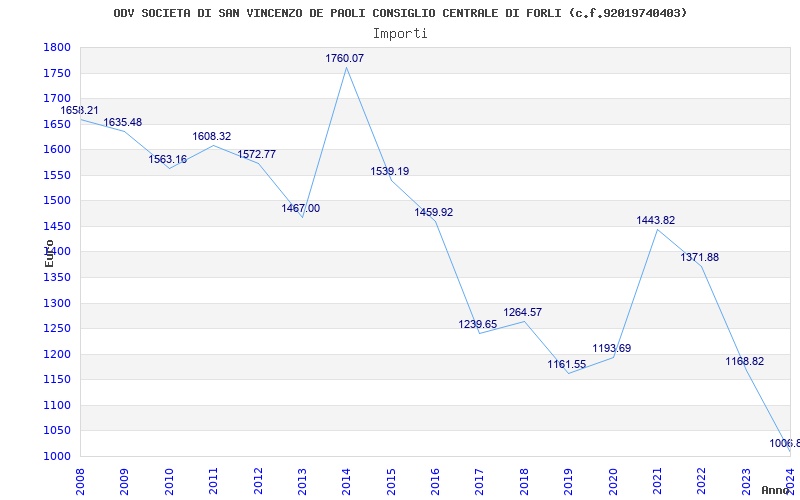The width and height of the screenshot is (800, 500).
Task: Click the 2012 x-axis year label
Action: (258, 481)
